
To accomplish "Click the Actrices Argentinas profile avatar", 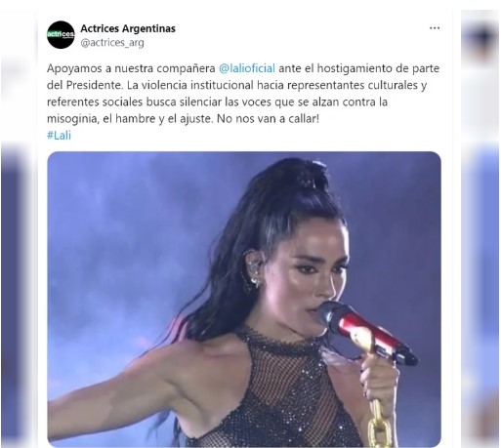I will click(61, 35).
